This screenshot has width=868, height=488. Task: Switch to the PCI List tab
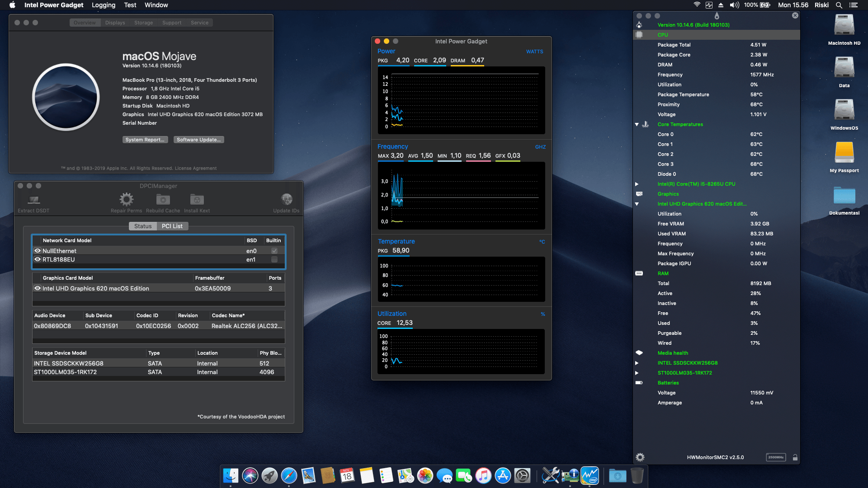click(172, 226)
